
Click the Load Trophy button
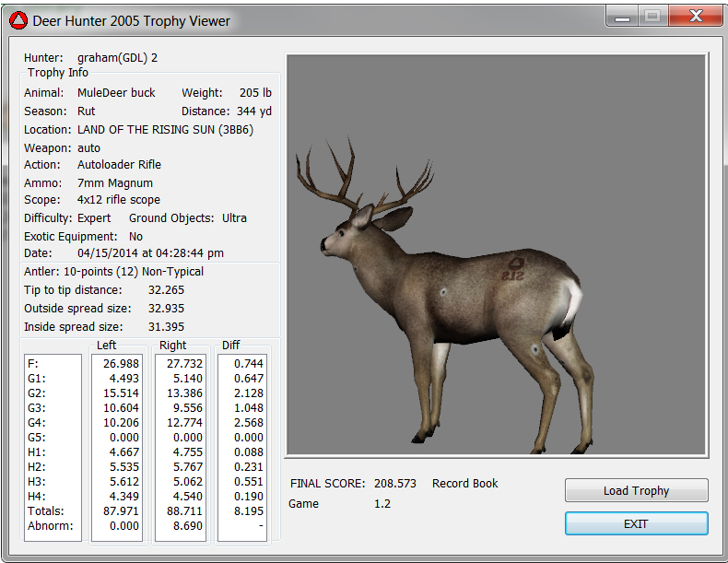(636, 490)
